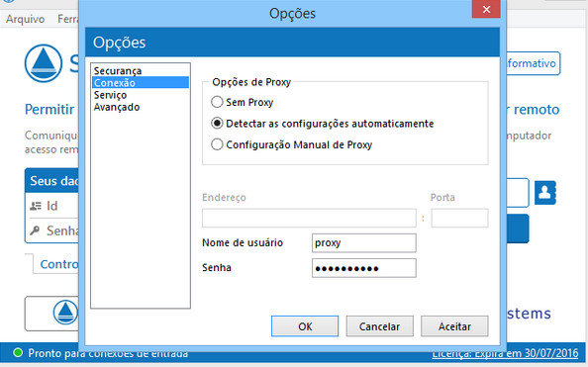Screen dimensions: 588x367
Task: Click the Id user icon in main window
Action: tap(36, 206)
